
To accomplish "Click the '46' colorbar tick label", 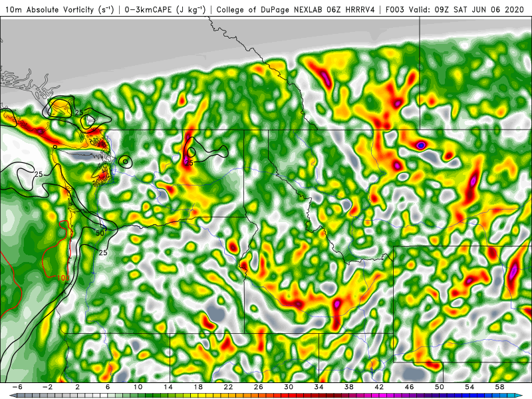I will click(409, 387).
